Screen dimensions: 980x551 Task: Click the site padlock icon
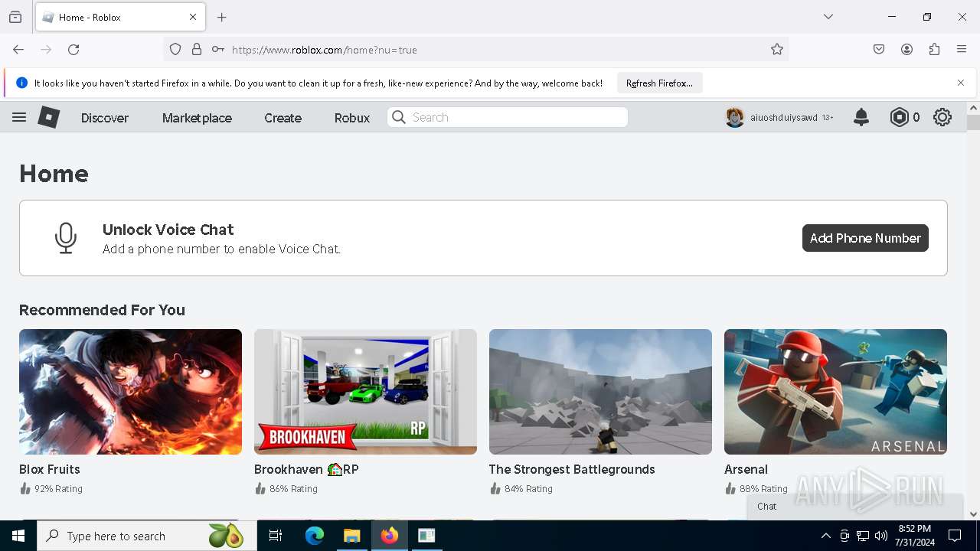[x=197, y=50]
